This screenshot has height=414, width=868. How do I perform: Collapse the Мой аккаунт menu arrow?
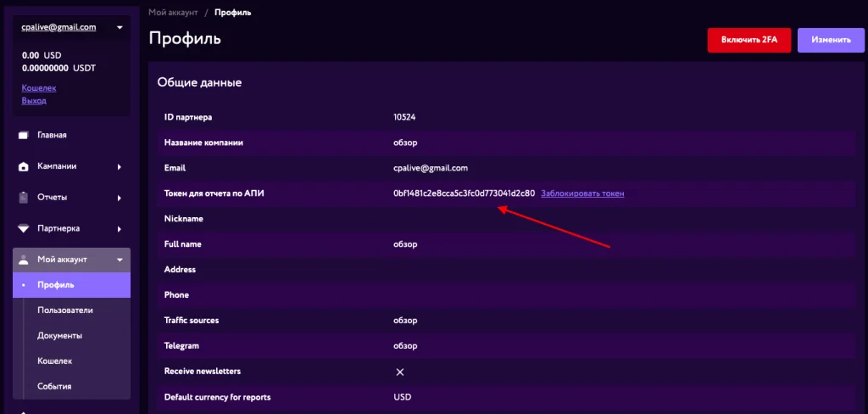click(x=119, y=260)
